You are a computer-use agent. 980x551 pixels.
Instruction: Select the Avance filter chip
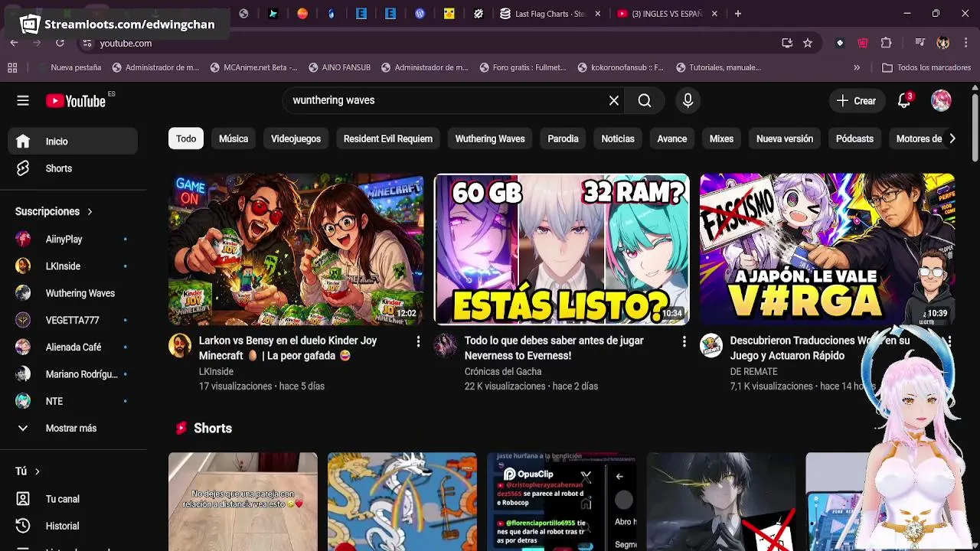click(x=672, y=139)
